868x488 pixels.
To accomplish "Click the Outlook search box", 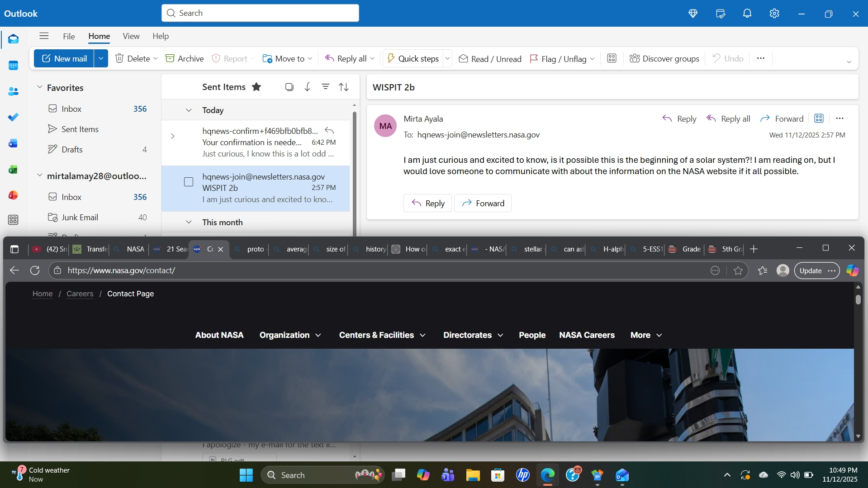I will (260, 13).
